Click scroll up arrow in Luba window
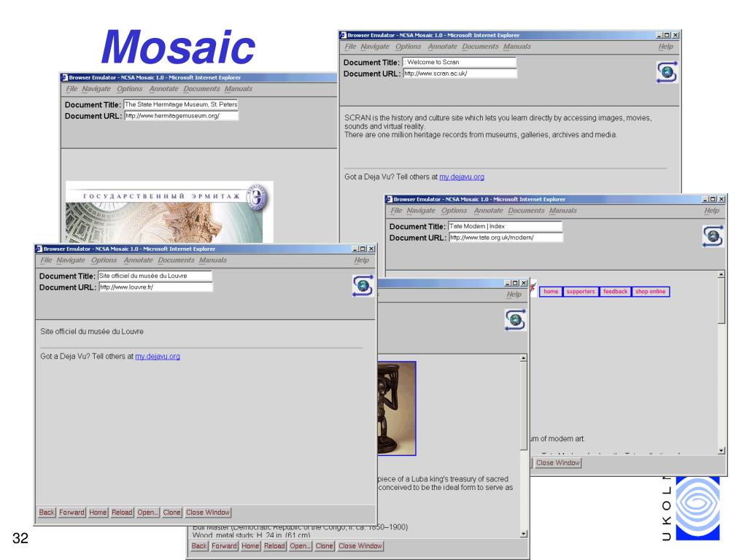This screenshot has height=560, width=747. tap(524, 357)
